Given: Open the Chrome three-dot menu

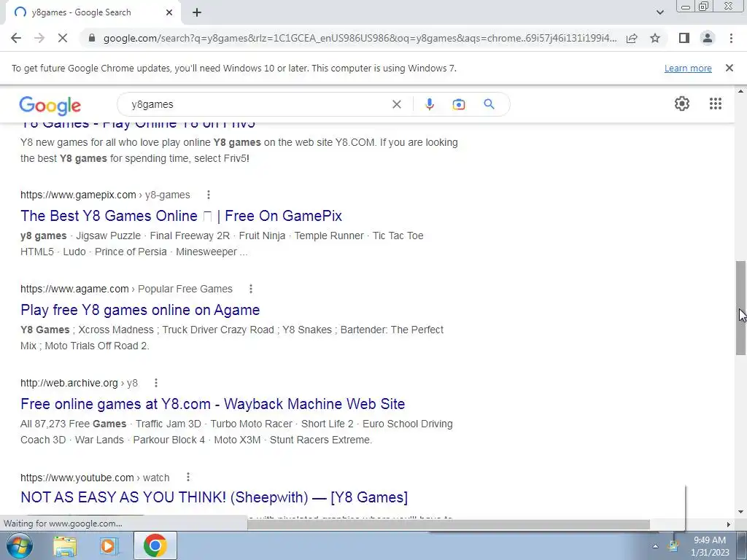Looking at the screenshot, I should coord(731,38).
